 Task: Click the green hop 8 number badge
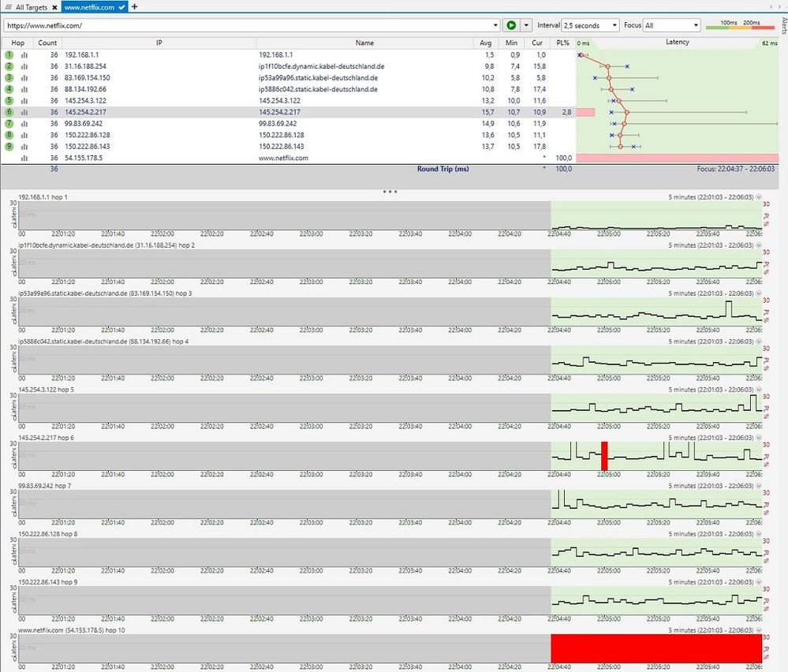point(9,135)
